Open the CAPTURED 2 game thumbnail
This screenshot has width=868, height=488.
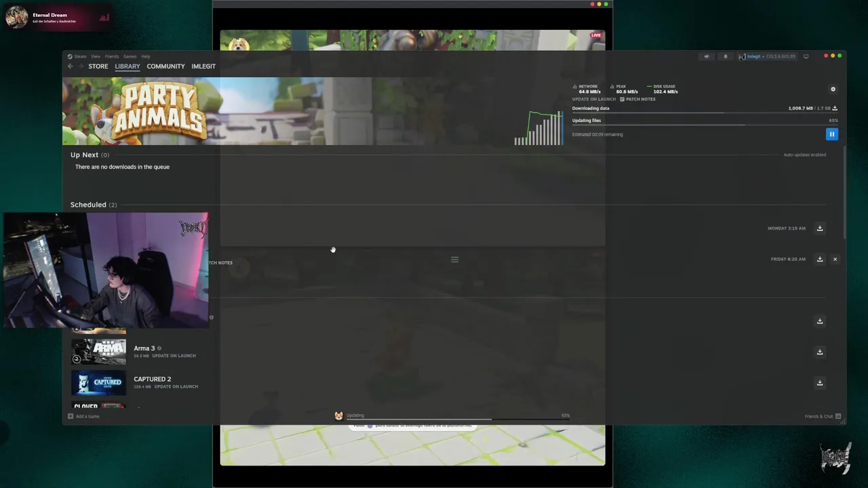(99, 383)
